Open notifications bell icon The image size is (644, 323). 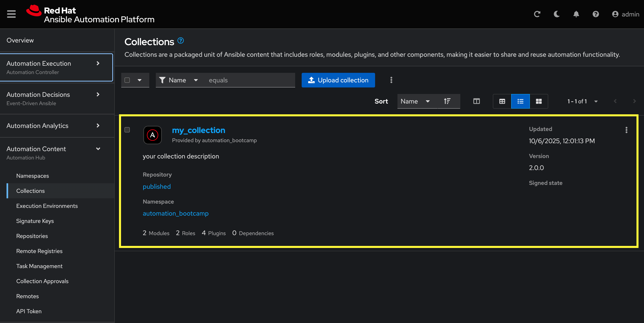[576, 14]
